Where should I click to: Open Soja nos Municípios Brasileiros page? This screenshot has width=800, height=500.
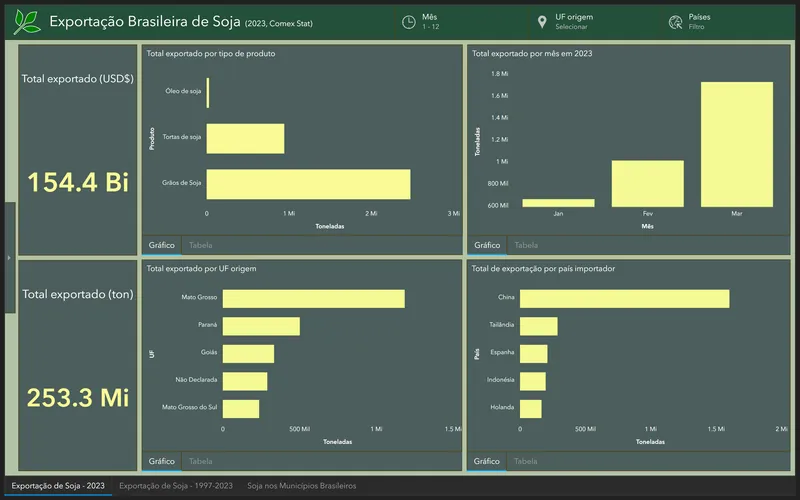tap(302, 486)
